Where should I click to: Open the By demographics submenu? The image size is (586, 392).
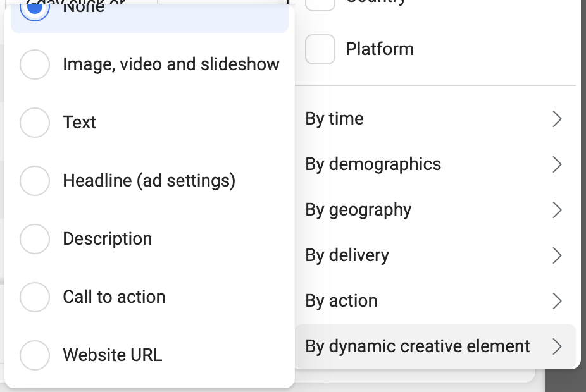tap(435, 164)
